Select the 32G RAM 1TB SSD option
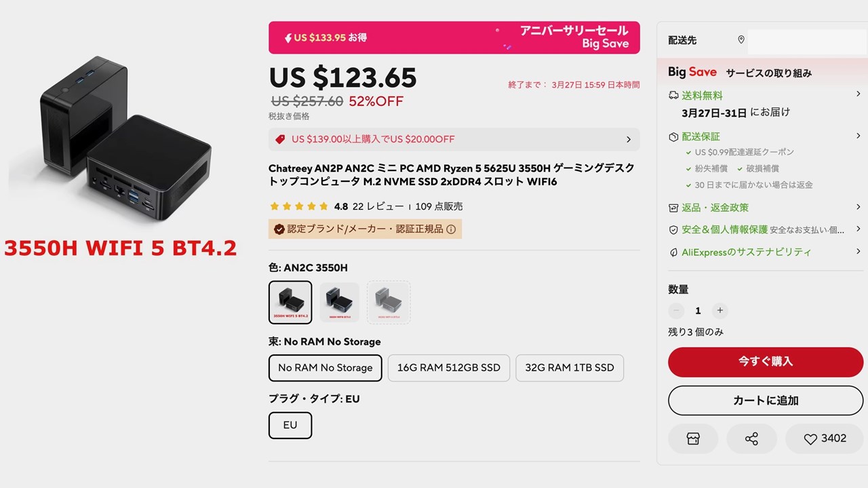Image resolution: width=868 pixels, height=488 pixels. 570,368
